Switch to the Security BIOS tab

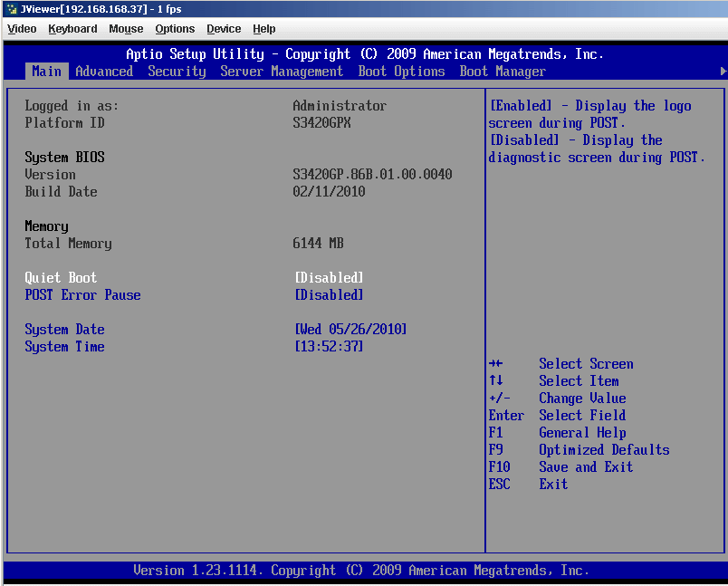pyautogui.click(x=177, y=72)
